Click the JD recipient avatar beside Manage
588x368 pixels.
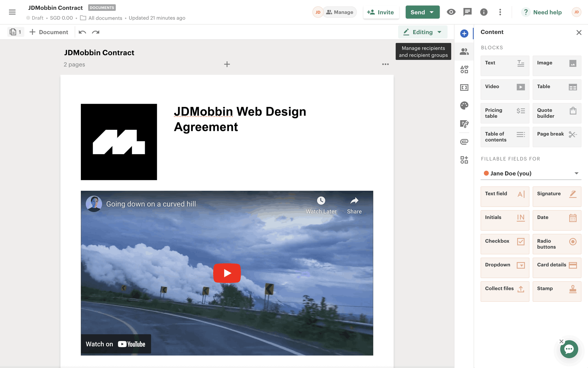pyautogui.click(x=318, y=12)
